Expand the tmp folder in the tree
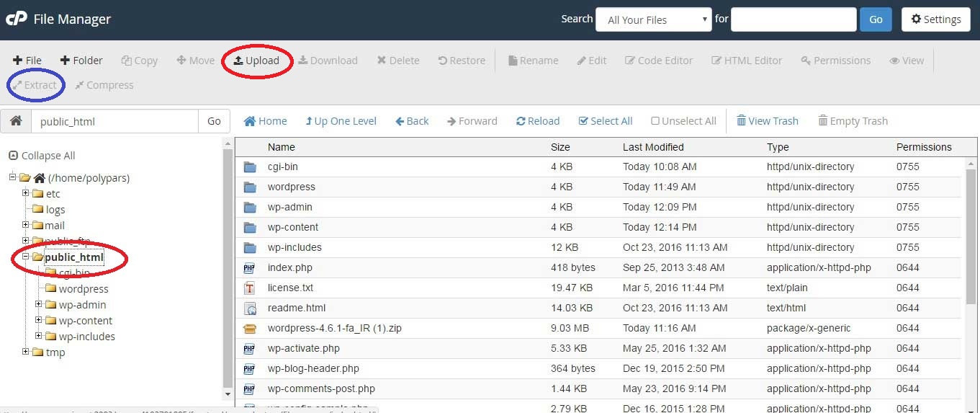Screen dimensions: 980x413 coord(26,352)
